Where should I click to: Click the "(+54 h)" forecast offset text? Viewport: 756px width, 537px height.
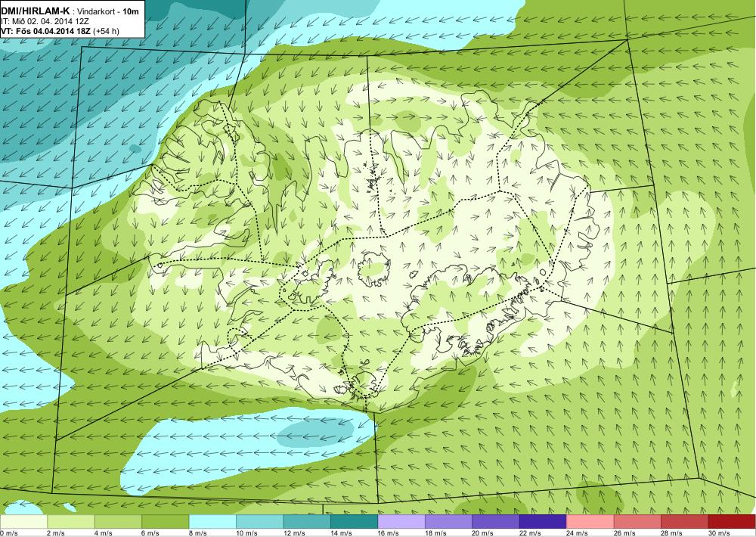[x=106, y=31]
